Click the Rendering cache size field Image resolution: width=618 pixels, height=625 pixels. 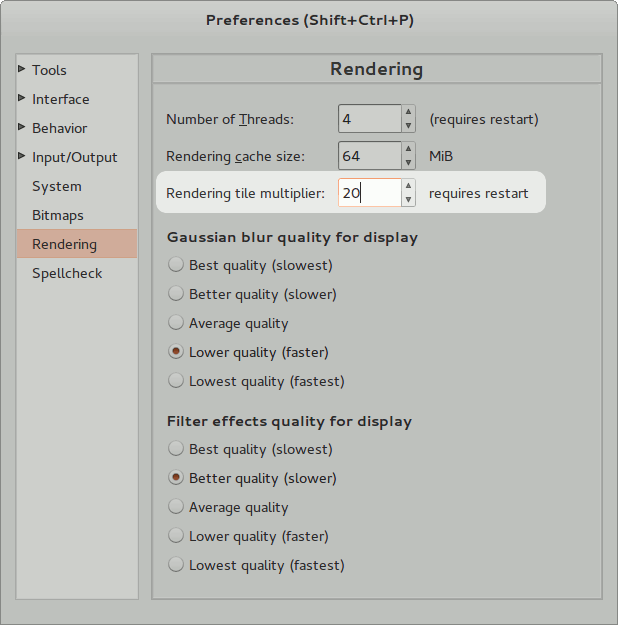(368, 156)
